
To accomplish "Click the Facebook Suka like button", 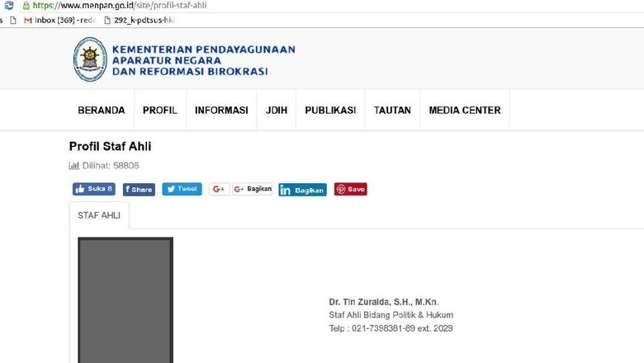I will [x=94, y=189].
